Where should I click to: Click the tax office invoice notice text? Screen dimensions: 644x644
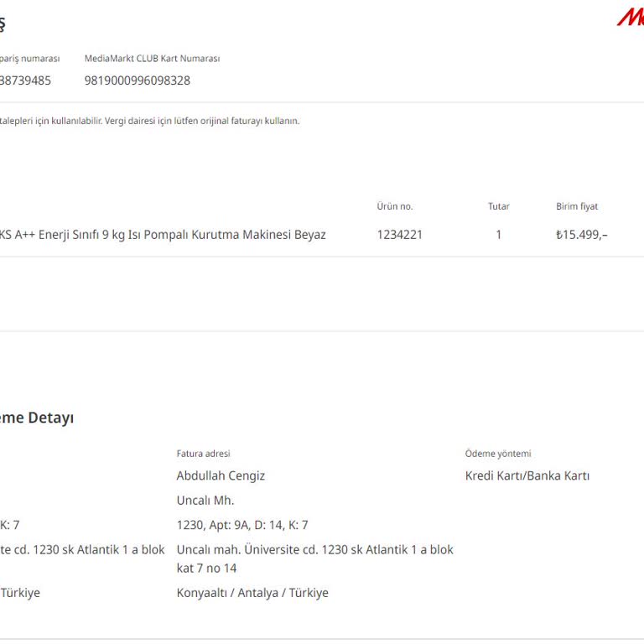point(150,121)
